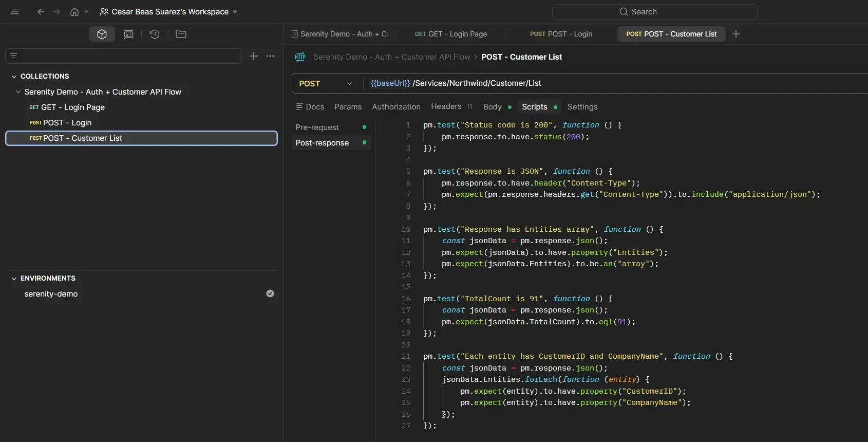Open the Authorization tab

397,107
